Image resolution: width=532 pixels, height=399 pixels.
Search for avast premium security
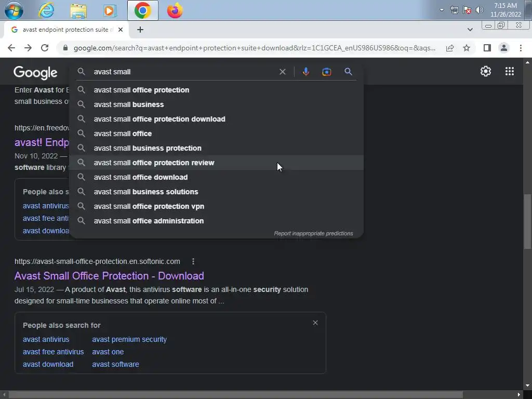coord(129,339)
